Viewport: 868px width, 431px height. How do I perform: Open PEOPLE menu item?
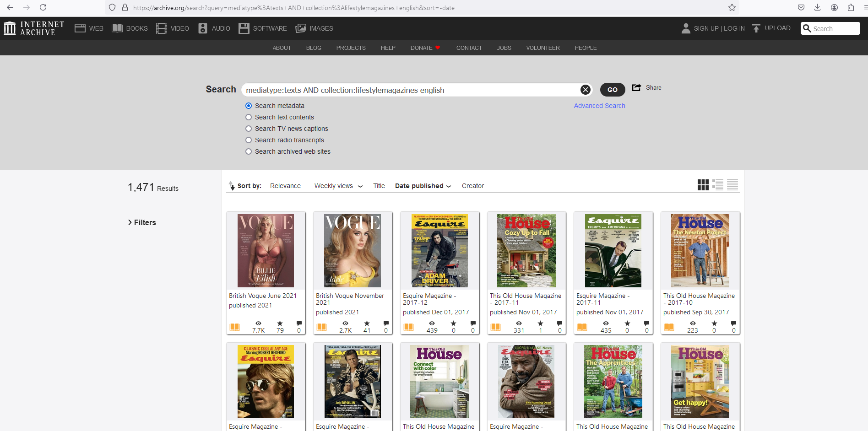point(586,48)
